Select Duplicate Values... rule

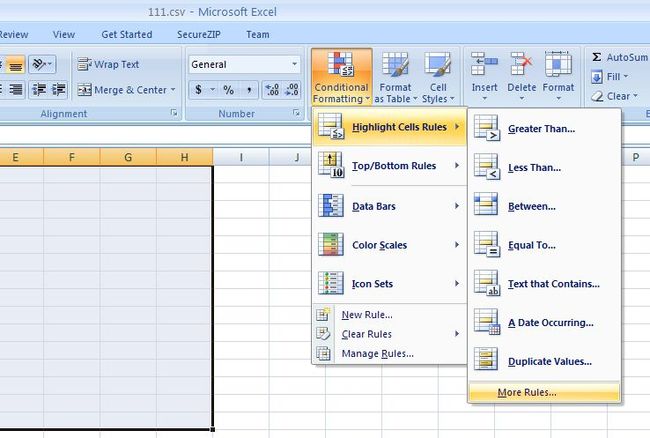[544, 361]
